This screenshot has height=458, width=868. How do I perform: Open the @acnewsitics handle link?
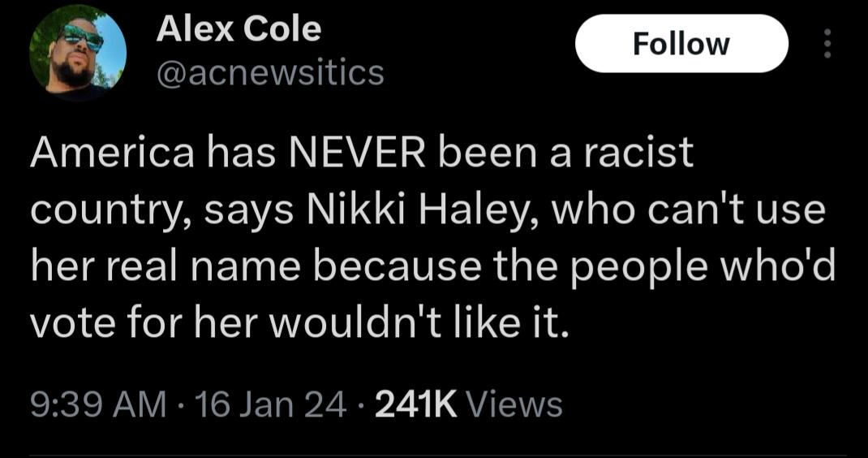(269, 73)
